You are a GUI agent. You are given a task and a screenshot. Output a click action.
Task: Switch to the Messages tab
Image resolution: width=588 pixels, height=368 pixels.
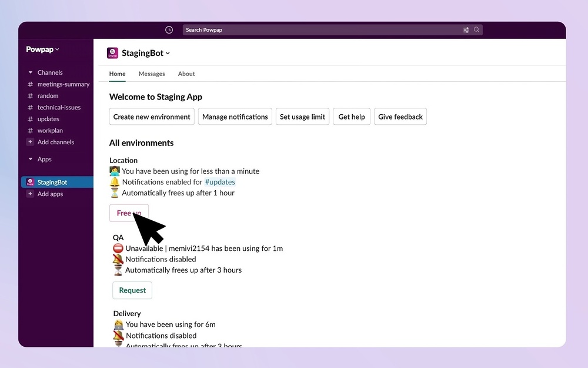(152, 74)
